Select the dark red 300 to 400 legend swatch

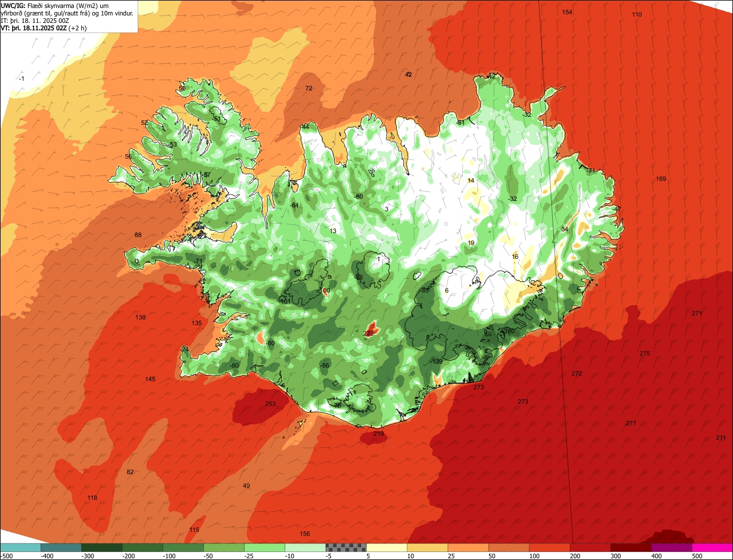point(630,547)
